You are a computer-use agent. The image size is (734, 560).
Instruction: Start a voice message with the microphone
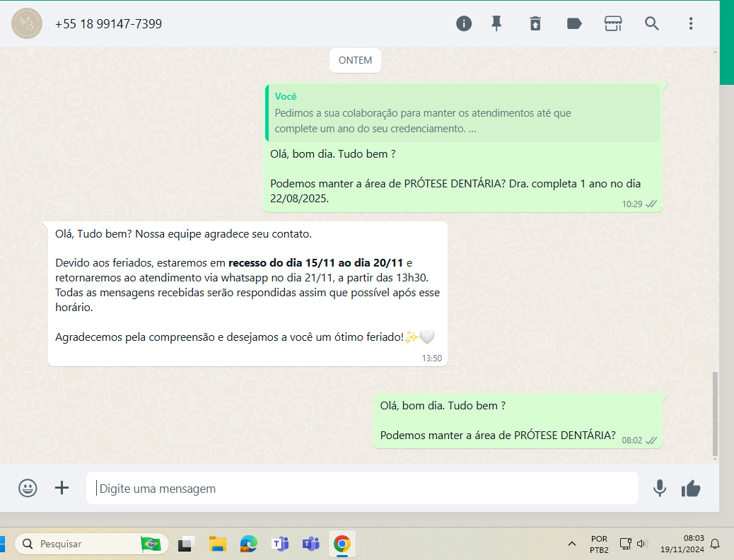point(660,488)
